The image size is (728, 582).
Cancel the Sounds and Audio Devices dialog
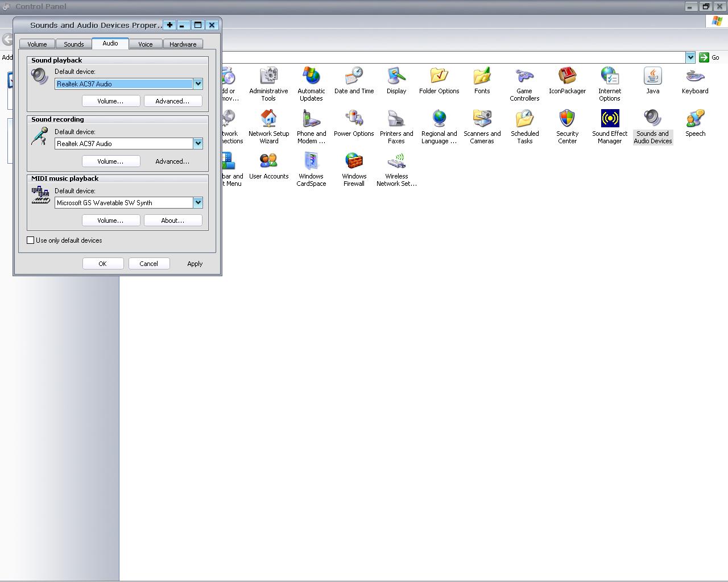pyautogui.click(x=149, y=264)
